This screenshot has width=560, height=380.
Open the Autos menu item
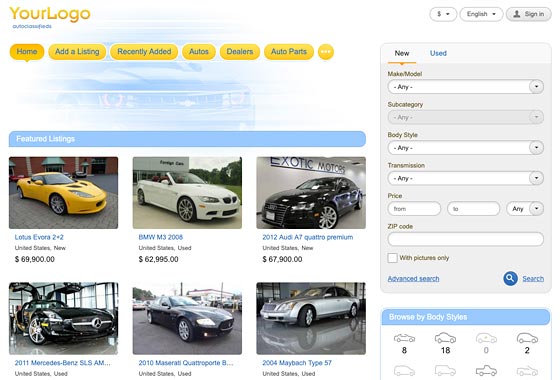coord(199,52)
